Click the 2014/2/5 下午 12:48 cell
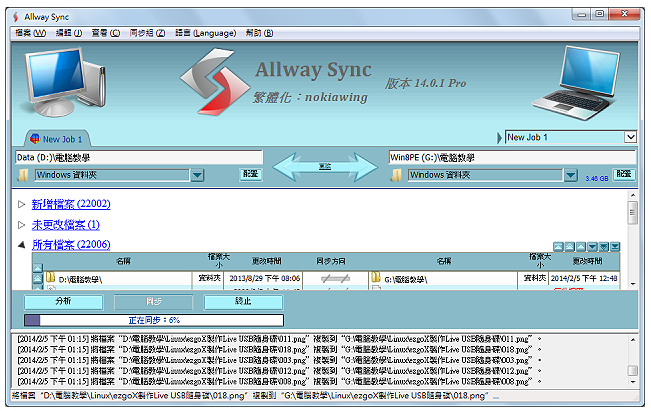The height and width of the screenshot is (411, 651). pos(584,278)
